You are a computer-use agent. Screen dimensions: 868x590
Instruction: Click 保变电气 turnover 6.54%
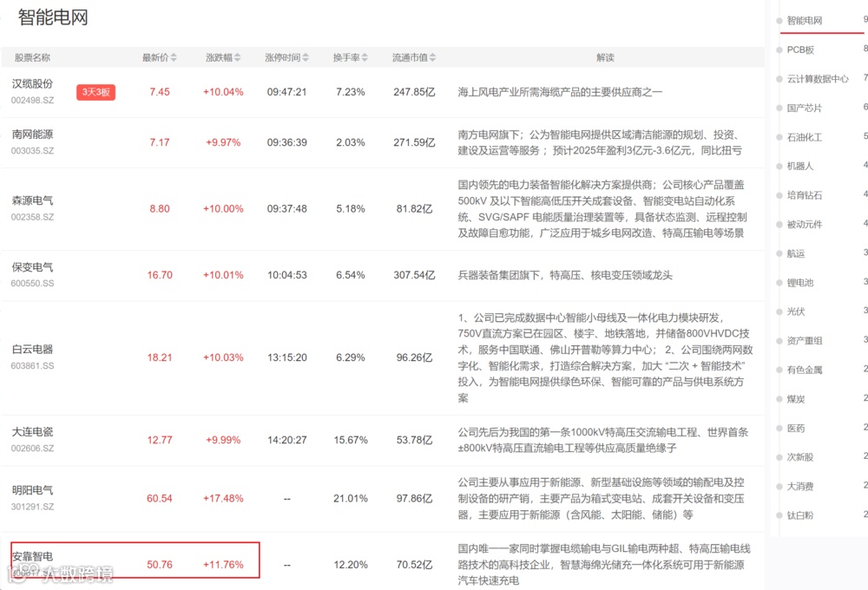pos(351,275)
